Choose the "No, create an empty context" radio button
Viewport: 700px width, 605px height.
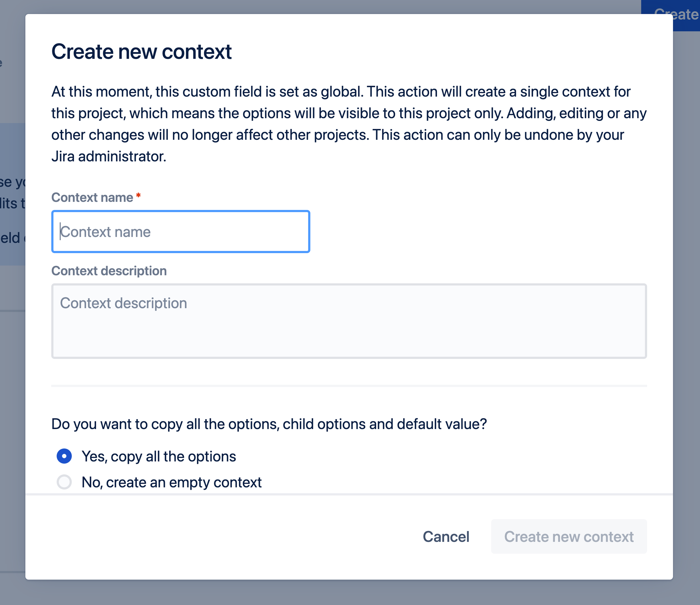point(64,482)
